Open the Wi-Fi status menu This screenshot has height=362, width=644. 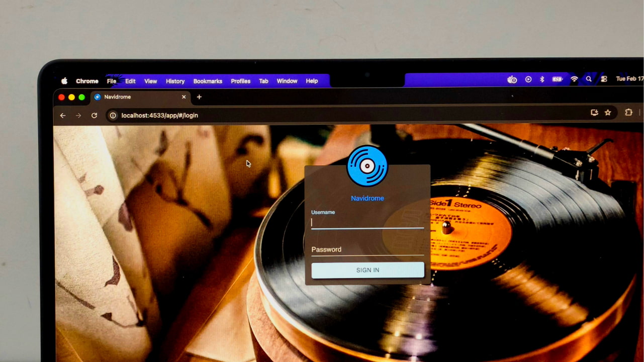tap(574, 79)
